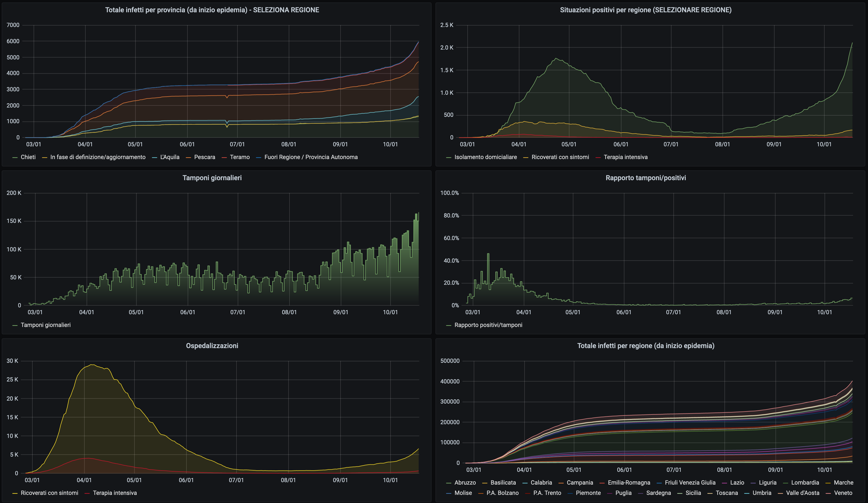Hide the Pescara legend series

205,157
